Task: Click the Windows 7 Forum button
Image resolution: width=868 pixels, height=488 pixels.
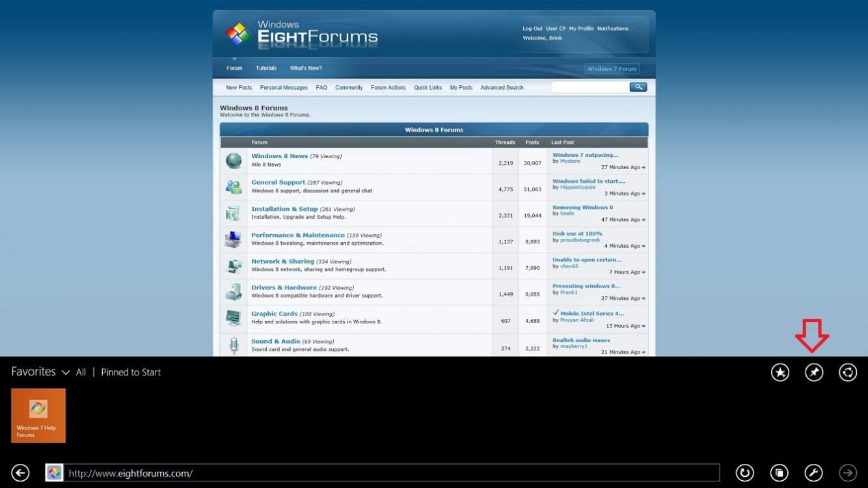Action: [612, 69]
